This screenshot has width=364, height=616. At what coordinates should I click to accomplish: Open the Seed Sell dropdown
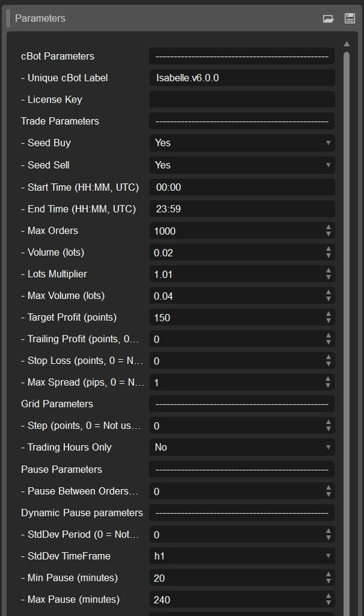click(x=328, y=165)
